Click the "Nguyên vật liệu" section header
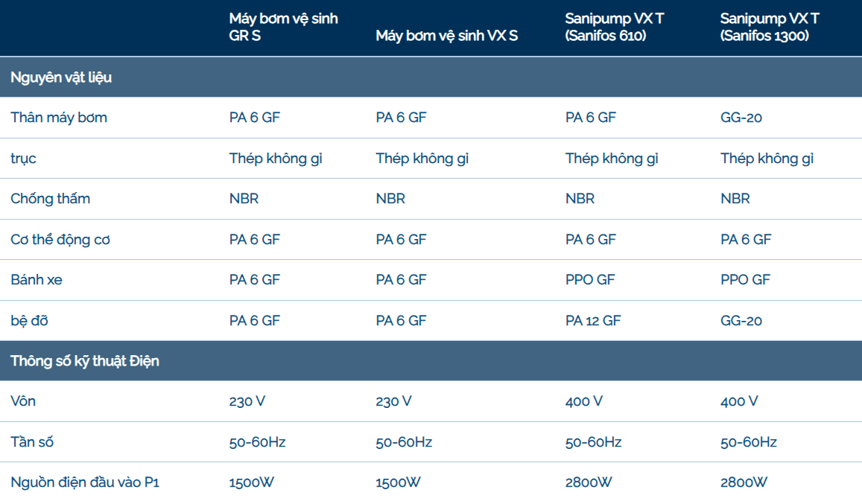 pyautogui.click(x=61, y=77)
